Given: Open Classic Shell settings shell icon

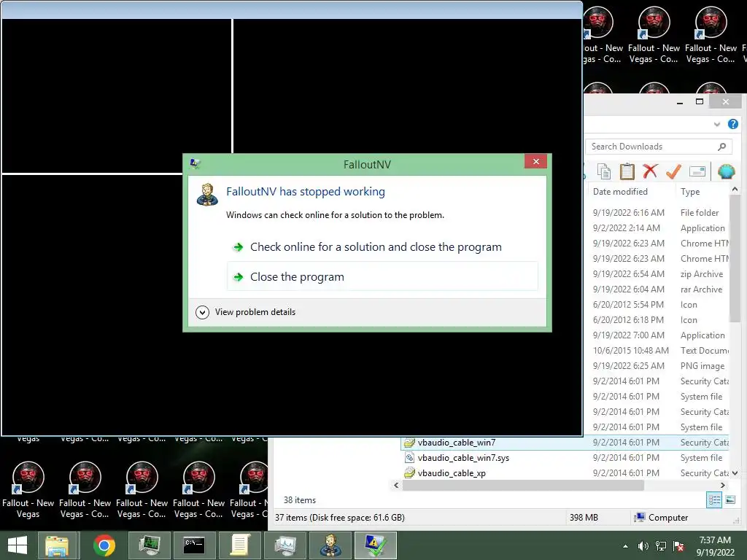Looking at the screenshot, I should 726,171.
